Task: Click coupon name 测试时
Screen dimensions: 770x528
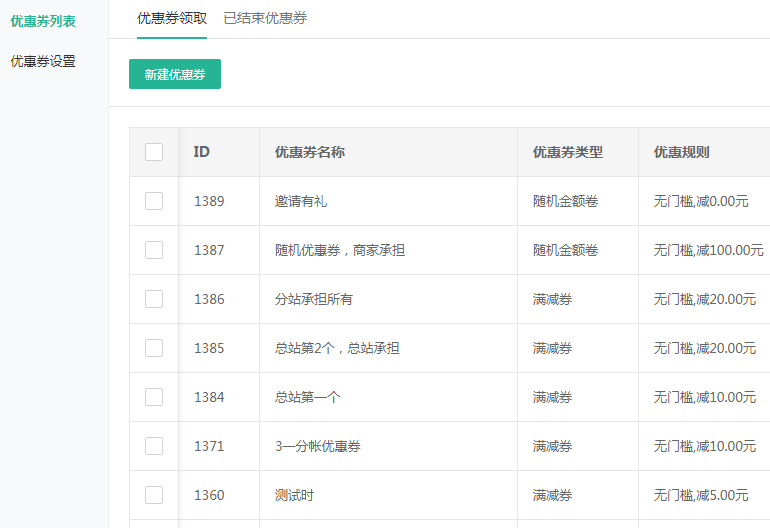Action: point(294,495)
